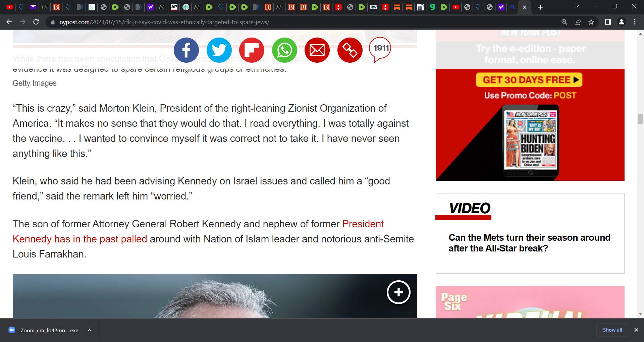Image resolution: width=644 pixels, height=342 pixels.
Task: Expand the Zoom download options chevron
Action: 90,330
